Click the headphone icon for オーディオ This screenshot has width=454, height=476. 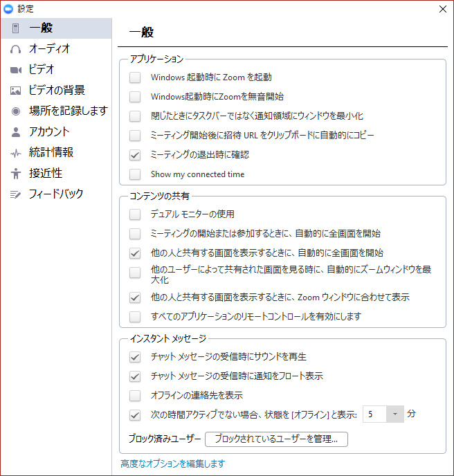[x=15, y=49]
